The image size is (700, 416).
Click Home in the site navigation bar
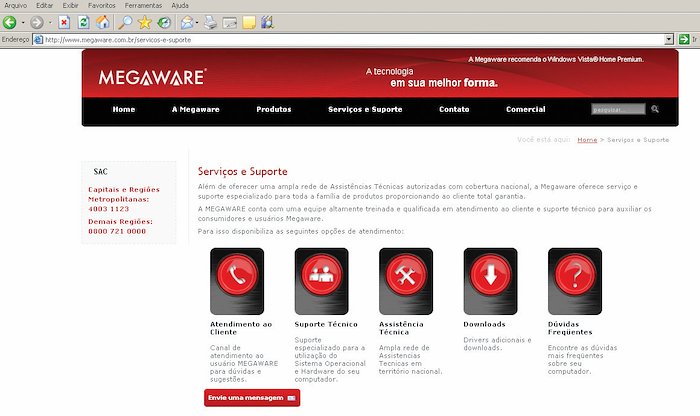pos(124,109)
